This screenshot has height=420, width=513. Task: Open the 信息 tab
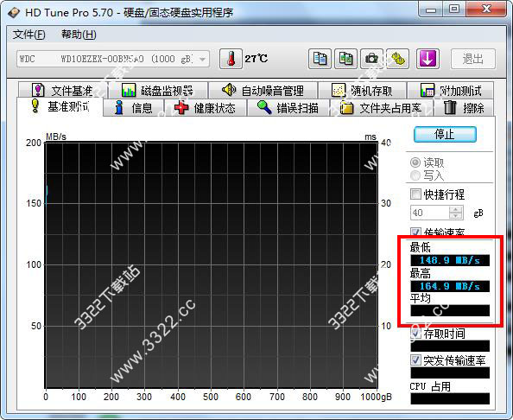coord(134,108)
